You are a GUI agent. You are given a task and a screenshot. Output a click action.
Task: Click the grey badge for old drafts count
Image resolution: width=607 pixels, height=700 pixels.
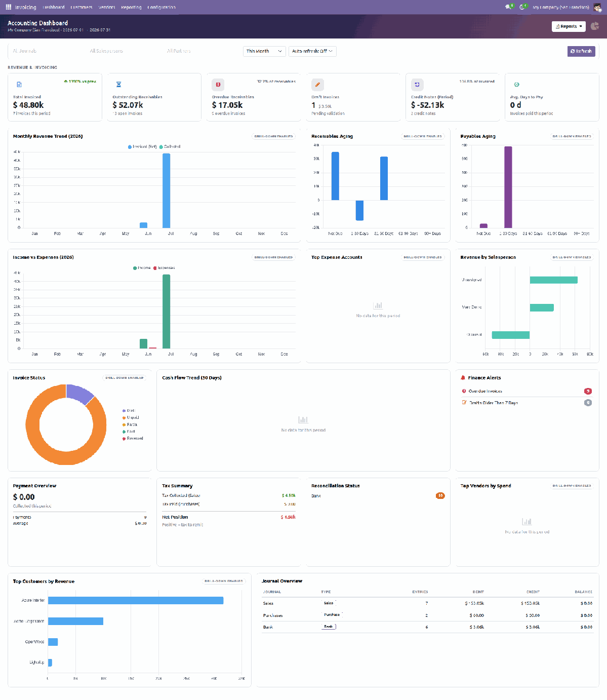point(588,403)
